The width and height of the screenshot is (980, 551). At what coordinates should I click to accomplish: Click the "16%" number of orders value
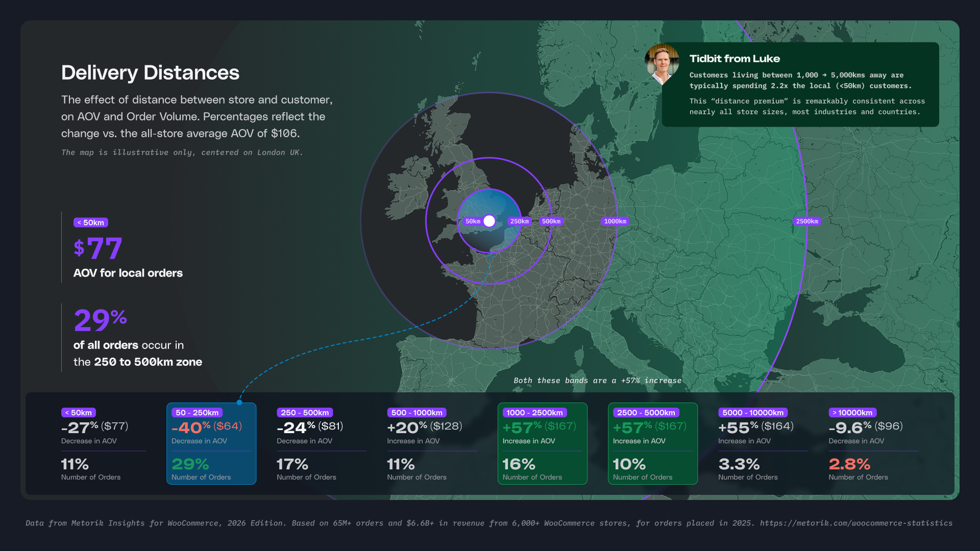519,464
